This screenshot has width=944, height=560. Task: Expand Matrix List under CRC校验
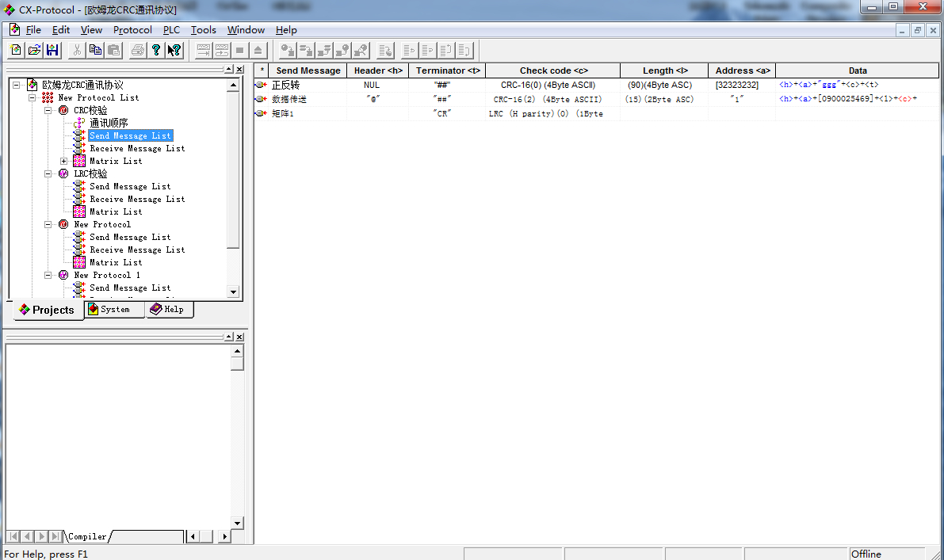click(x=64, y=162)
